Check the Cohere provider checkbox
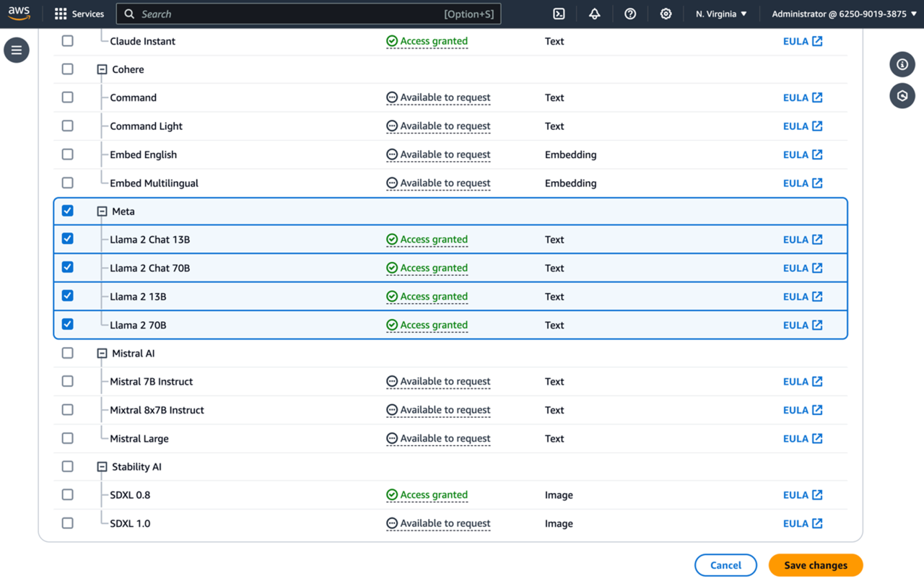 click(68, 69)
